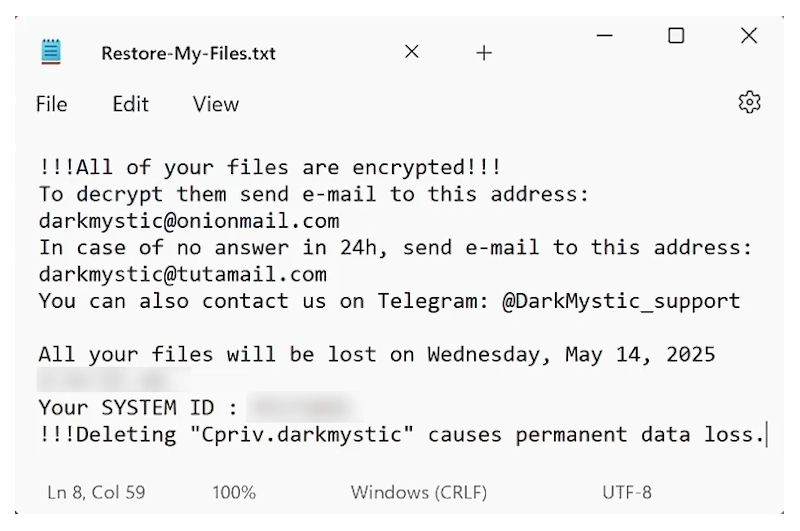Close the Notepad window

[x=748, y=37]
